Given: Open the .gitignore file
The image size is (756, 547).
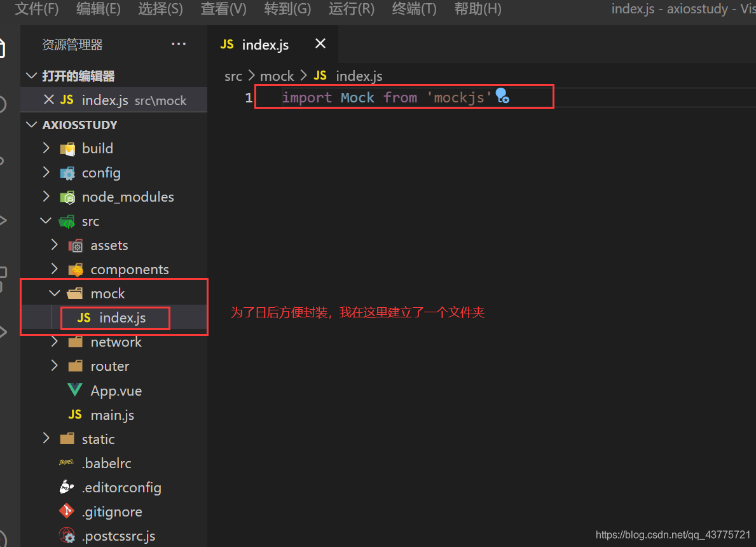Looking at the screenshot, I should [x=112, y=511].
